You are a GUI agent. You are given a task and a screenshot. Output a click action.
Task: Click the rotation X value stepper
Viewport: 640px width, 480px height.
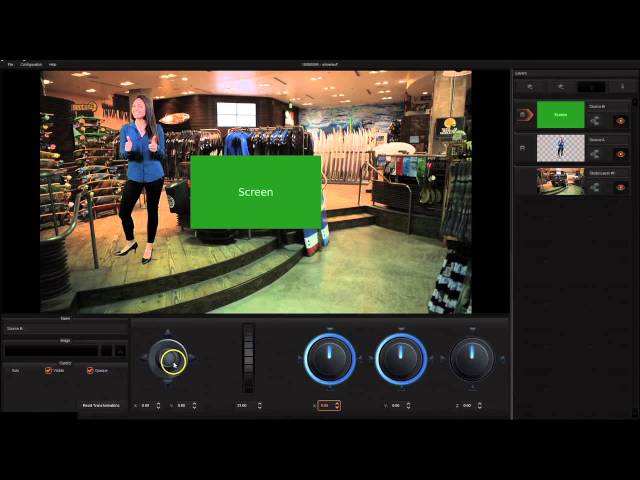[x=337, y=405]
